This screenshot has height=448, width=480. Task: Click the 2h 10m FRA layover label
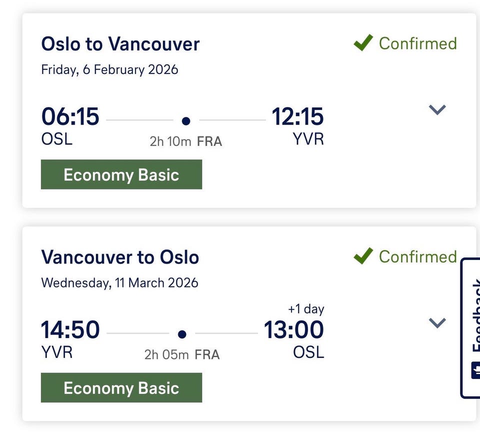(x=185, y=141)
